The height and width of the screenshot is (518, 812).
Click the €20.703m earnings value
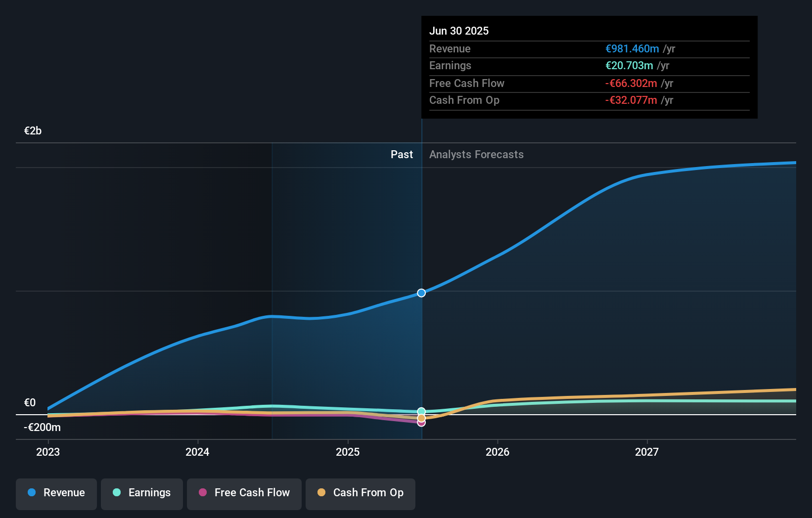tap(629, 65)
